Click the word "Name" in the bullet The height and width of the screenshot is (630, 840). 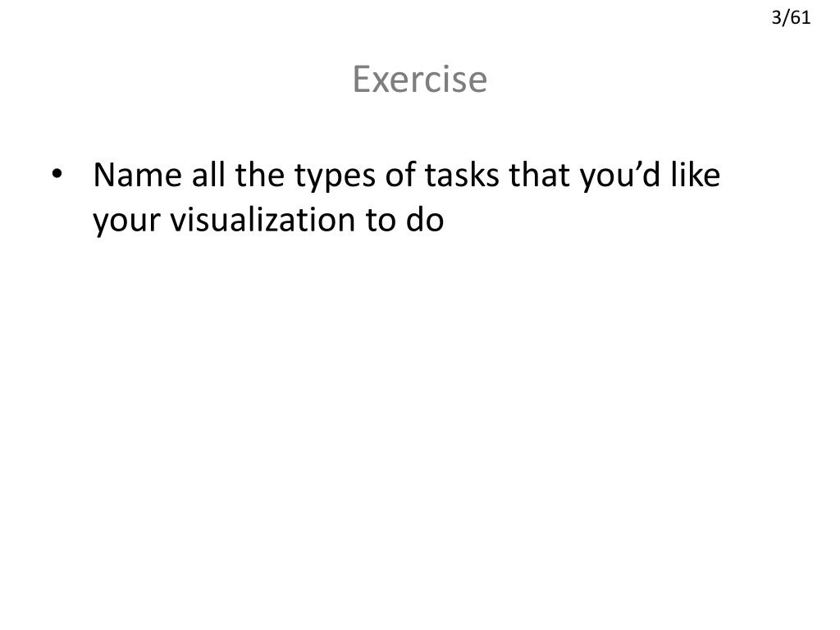coord(137,175)
